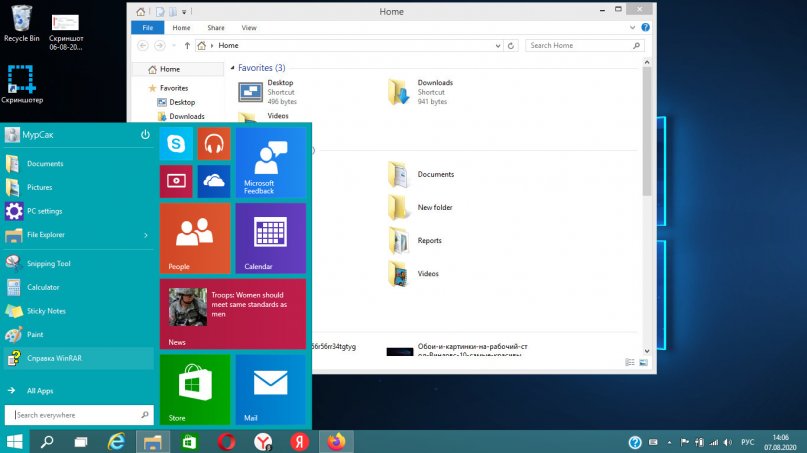This screenshot has height=453, width=807.
Task: Click the refresh button beside address bar
Action: [512, 45]
